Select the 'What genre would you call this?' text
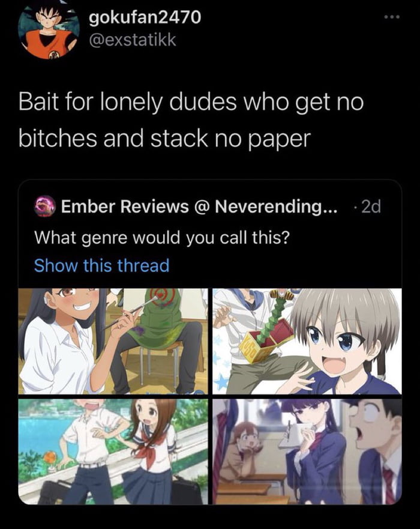Image resolution: width=420 pixels, height=529 pixels. 162,238
